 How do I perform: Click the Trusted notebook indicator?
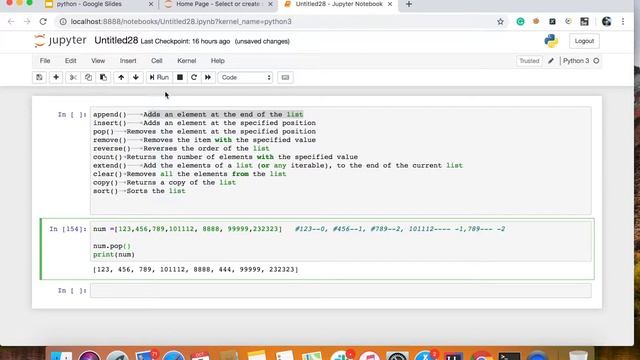click(529, 61)
